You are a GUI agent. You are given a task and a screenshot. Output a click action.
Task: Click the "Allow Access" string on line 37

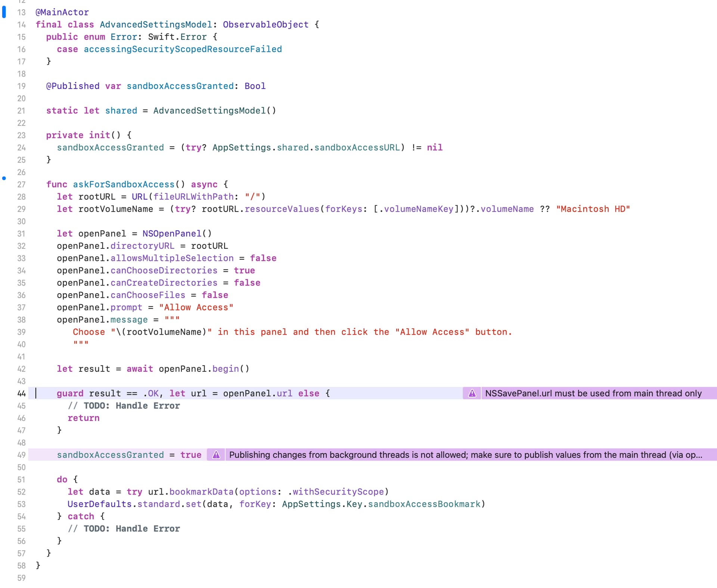coord(196,307)
